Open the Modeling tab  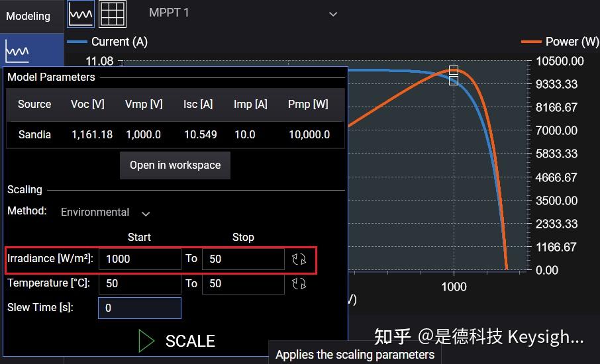[x=28, y=16]
